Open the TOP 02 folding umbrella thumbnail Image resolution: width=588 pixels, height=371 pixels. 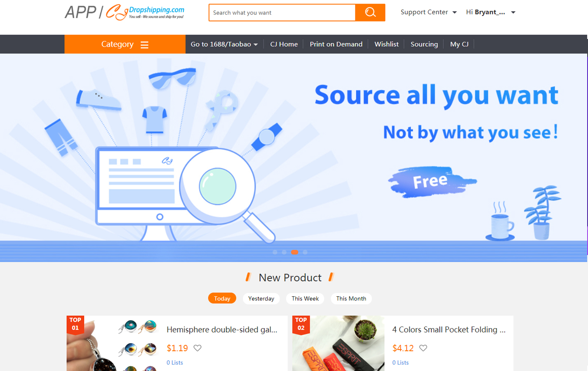click(x=339, y=343)
